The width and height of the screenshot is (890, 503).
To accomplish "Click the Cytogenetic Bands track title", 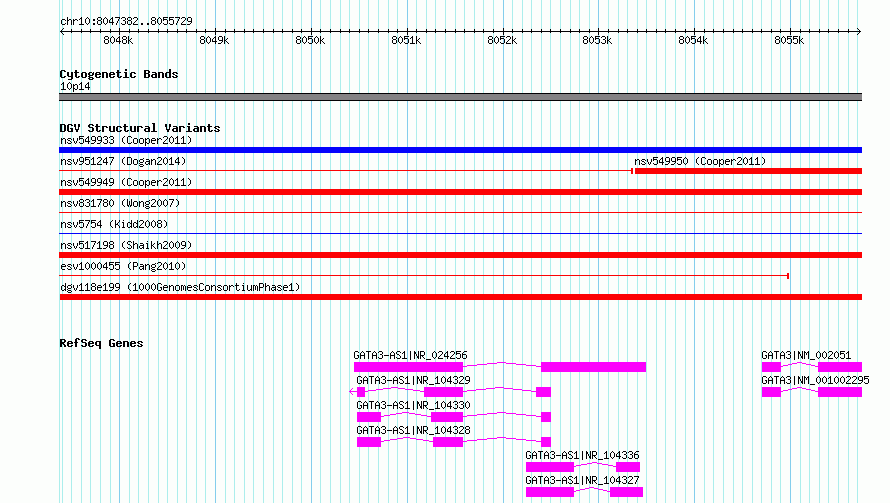I will (119, 74).
